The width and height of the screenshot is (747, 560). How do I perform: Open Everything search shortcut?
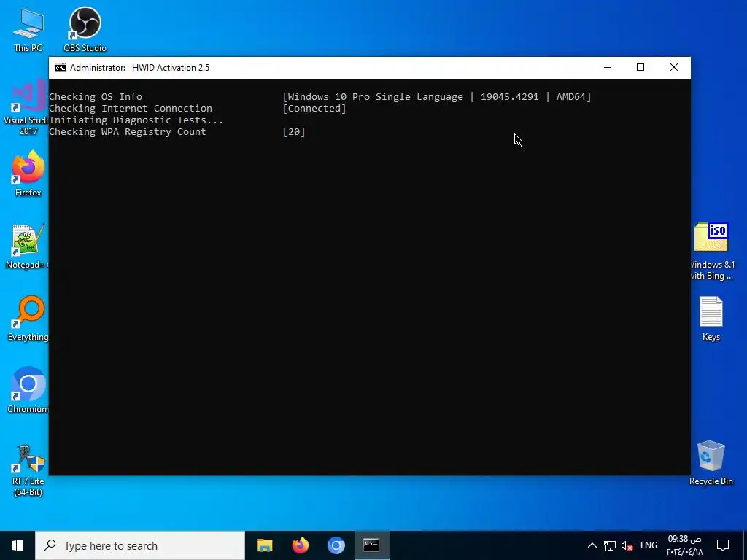28,319
